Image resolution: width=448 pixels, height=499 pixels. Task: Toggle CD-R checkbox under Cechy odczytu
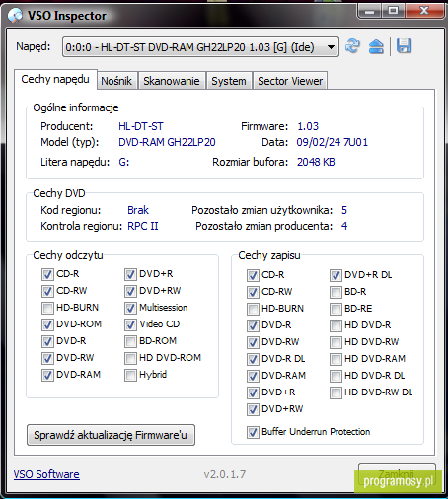click(x=47, y=274)
